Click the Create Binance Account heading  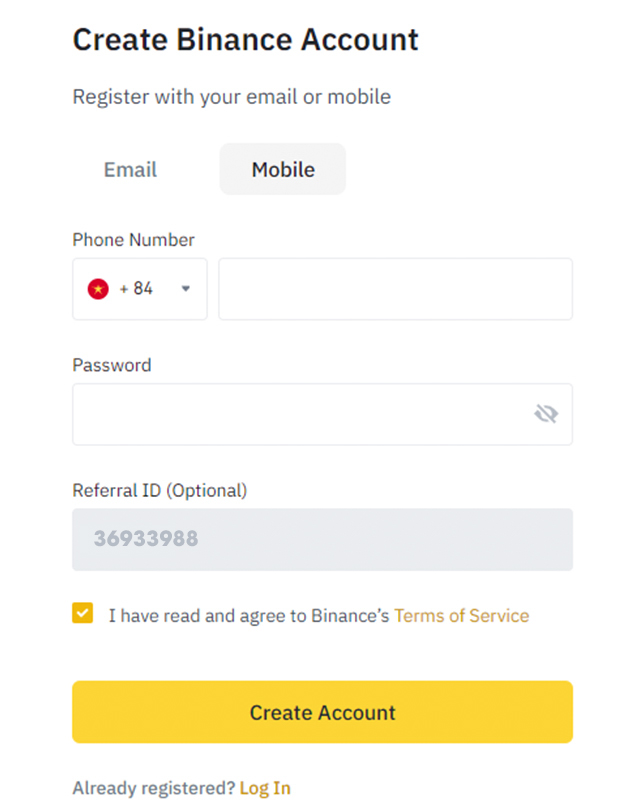(245, 40)
